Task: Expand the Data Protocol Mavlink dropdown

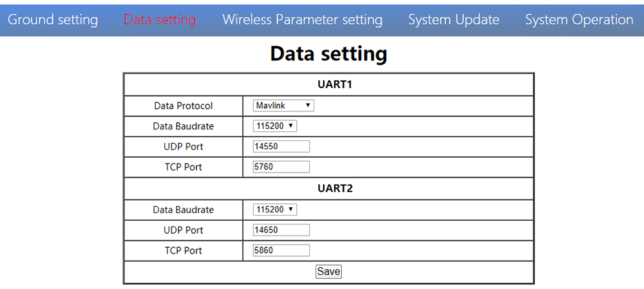Action: (283, 106)
